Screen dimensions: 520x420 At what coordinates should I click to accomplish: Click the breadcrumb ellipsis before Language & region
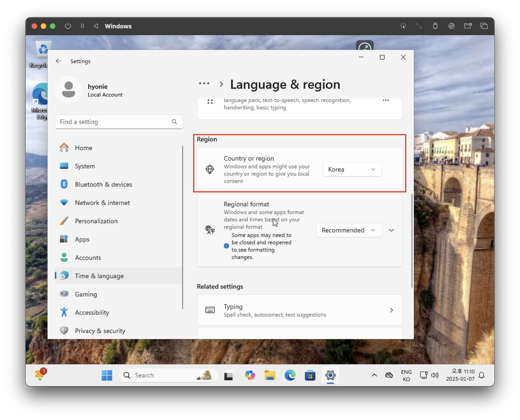coord(204,84)
